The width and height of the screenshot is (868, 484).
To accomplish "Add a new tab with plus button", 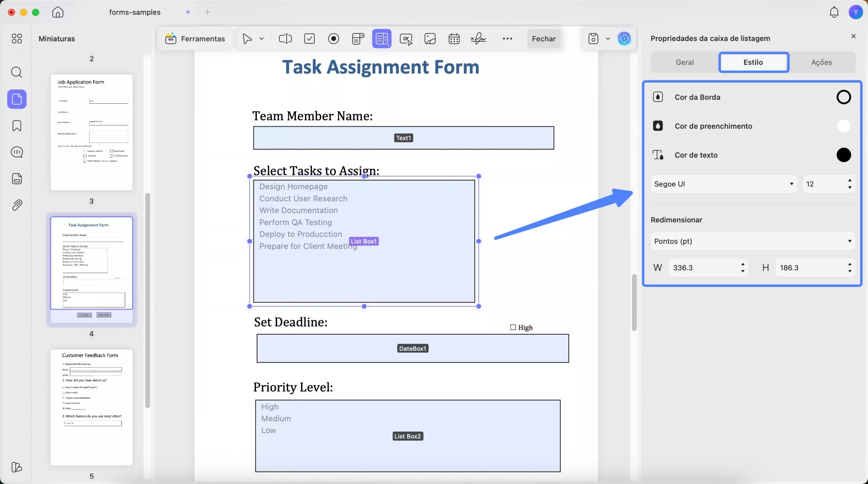I will click(208, 12).
